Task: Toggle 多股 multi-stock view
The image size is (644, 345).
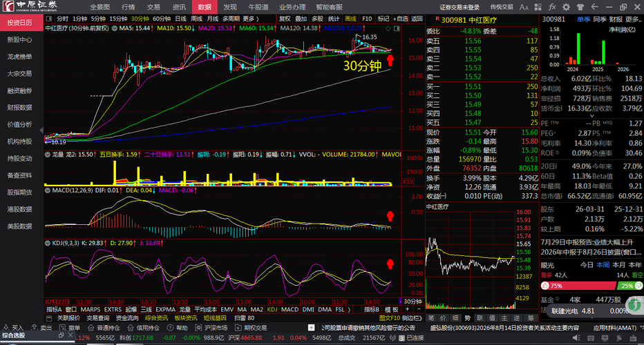Action: [317, 19]
